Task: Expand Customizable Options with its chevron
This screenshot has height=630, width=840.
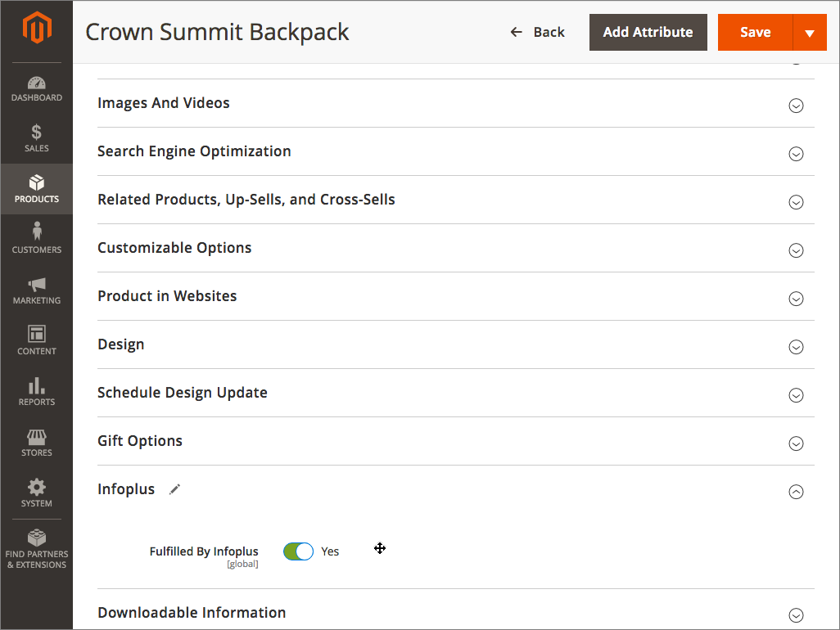Action: pyautogui.click(x=796, y=250)
